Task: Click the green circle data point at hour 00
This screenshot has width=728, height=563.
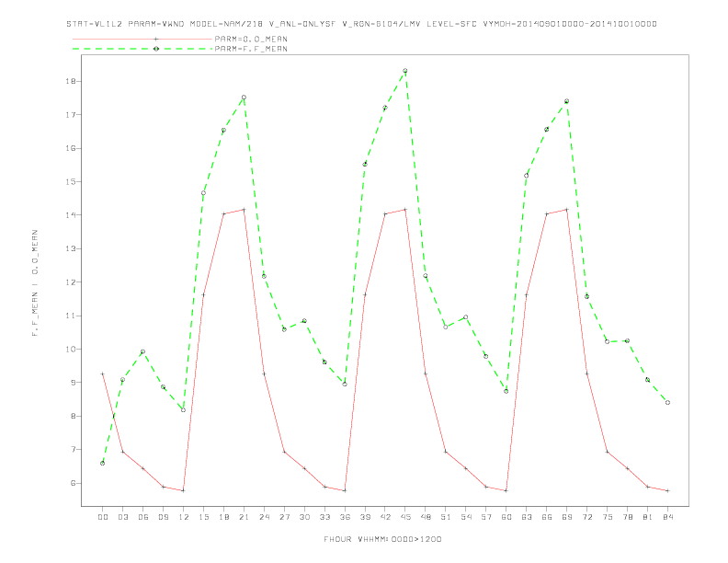Action: tap(103, 463)
